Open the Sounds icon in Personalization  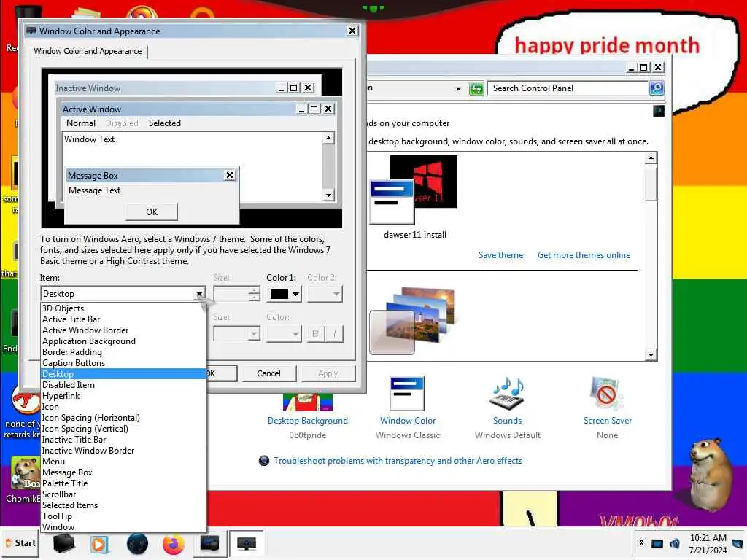[x=507, y=394]
